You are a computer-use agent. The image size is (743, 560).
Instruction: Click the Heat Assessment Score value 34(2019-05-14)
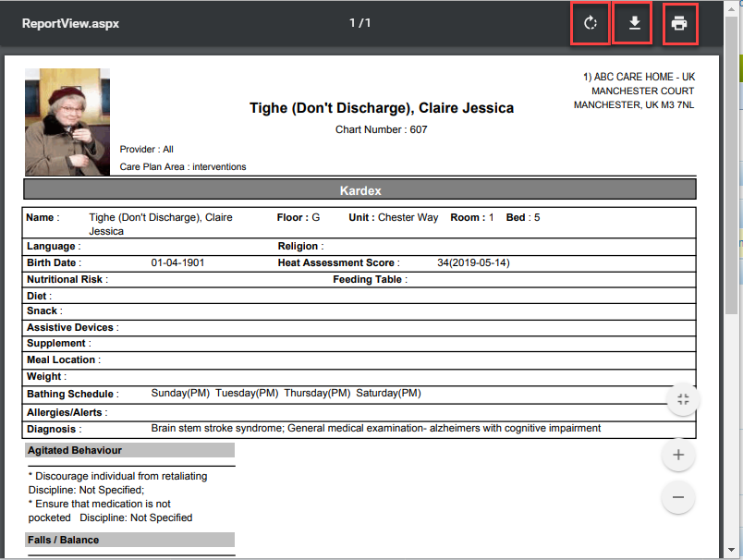pos(473,262)
